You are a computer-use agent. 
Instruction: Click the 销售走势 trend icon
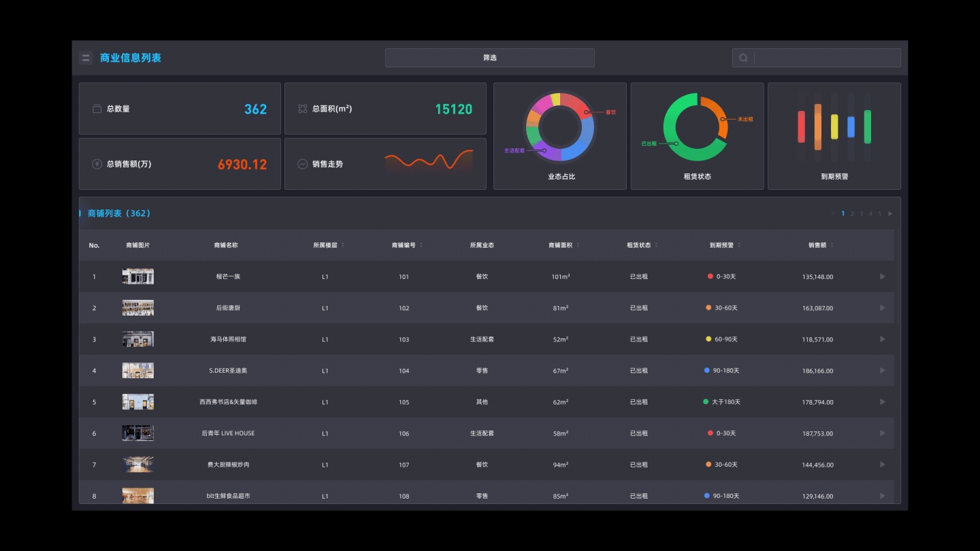click(x=303, y=164)
